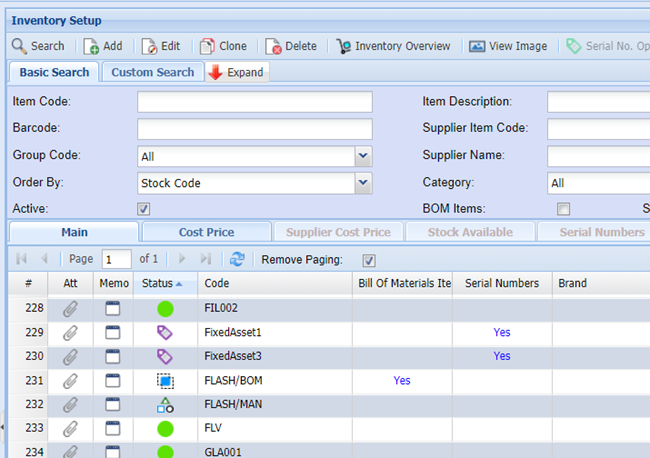Switch to the Custom Search tab

click(x=152, y=73)
